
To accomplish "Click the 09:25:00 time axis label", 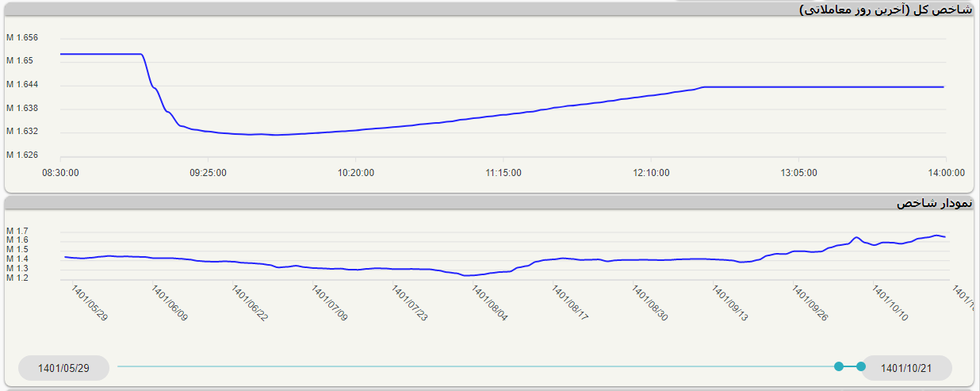I will point(208,172).
